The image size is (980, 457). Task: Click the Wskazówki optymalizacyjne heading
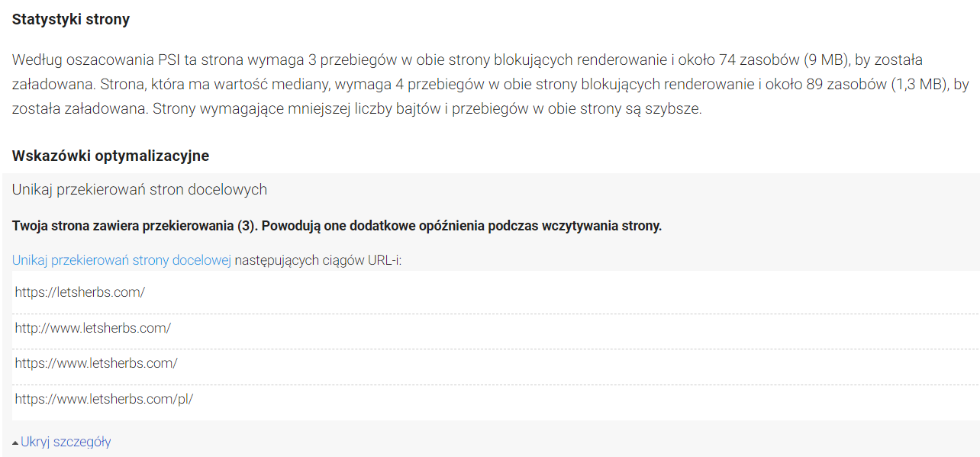(111, 156)
